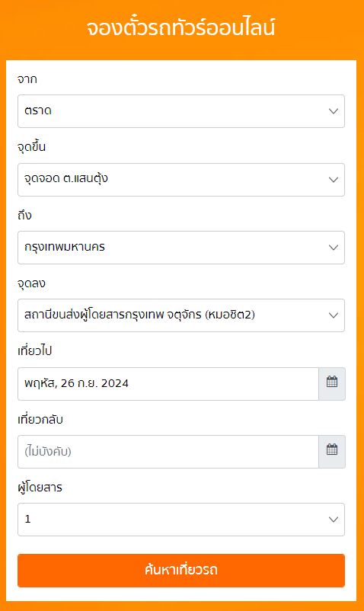Click the ผู้โดยสาร field label
The width and height of the screenshot is (364, 611).
[40, 488]
